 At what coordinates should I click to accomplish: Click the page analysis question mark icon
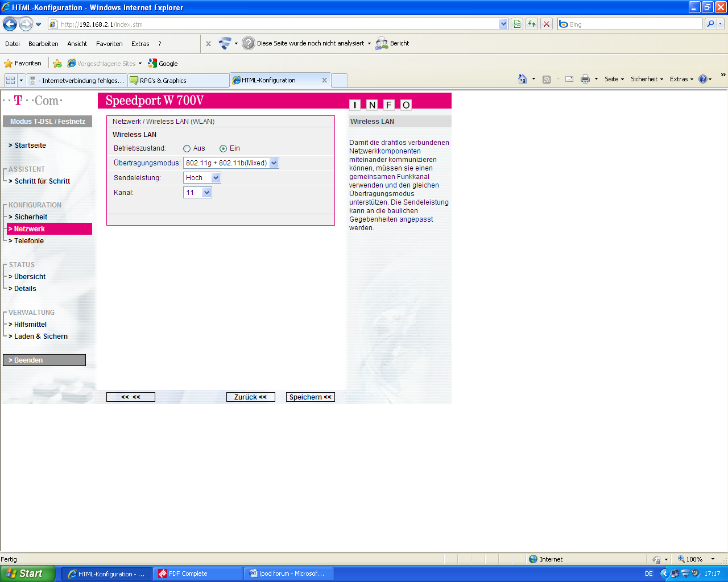[249, 43]
